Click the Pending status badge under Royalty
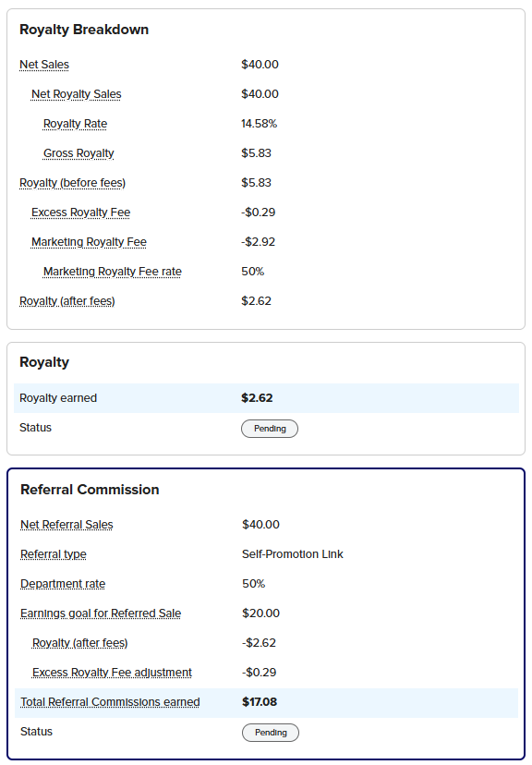 269,429
